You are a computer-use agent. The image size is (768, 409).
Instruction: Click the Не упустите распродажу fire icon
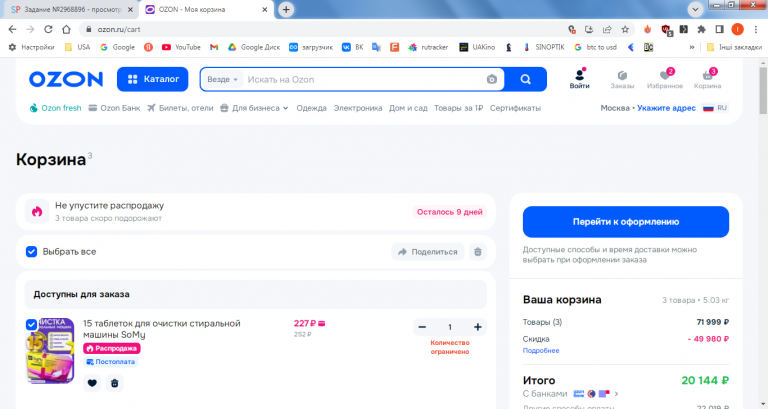(x=37, y=212)
